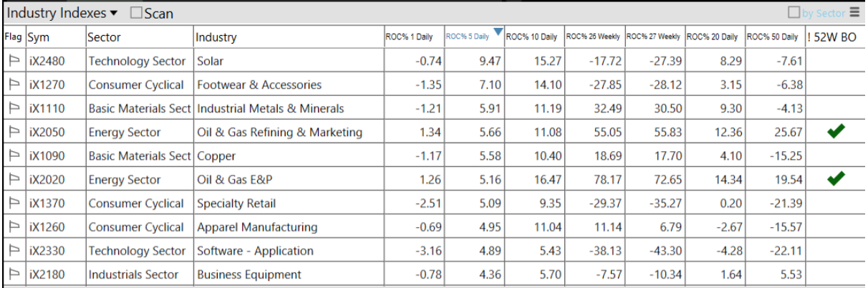Flag the Industrial Metals & Minerals row

(x=14, y=109)
